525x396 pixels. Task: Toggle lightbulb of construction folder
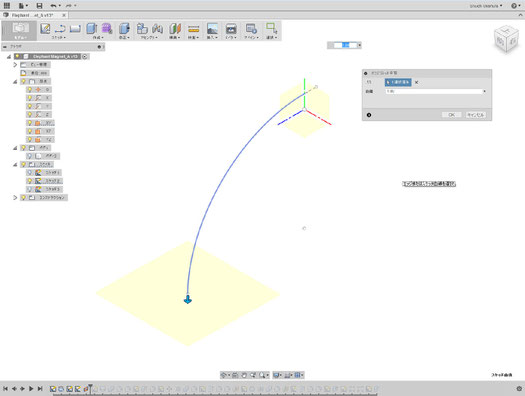[x=23, y=197]
